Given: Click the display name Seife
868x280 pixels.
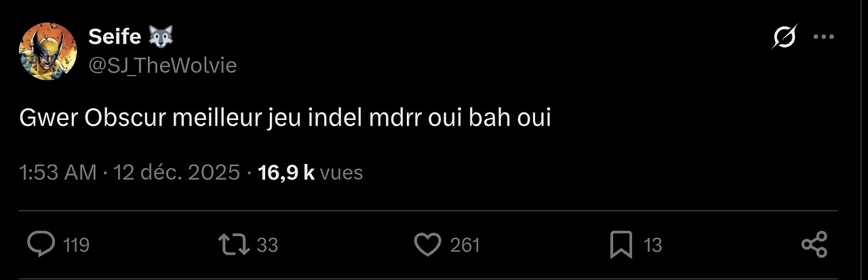Looking at the screenshot, I should [113, 37].
